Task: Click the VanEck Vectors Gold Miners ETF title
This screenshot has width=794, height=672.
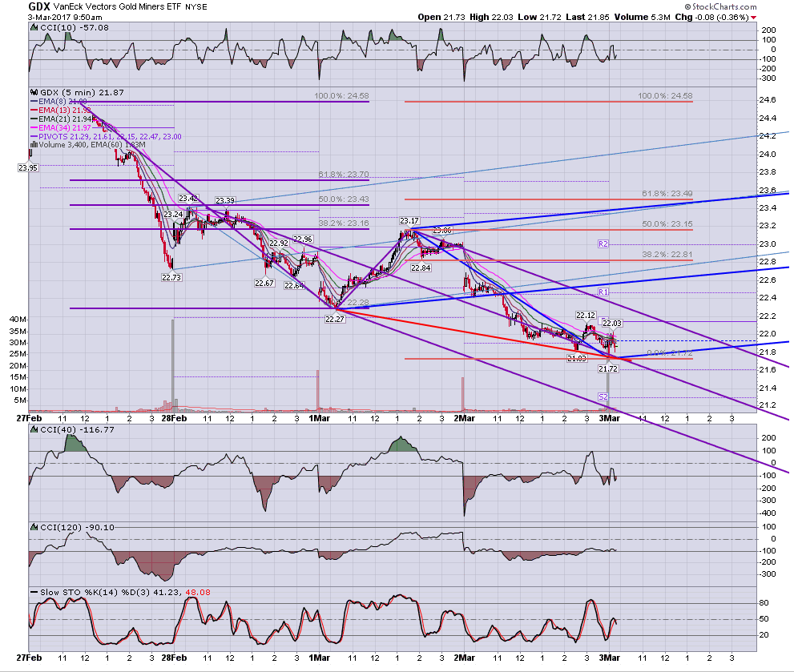Action: [118, 7]
